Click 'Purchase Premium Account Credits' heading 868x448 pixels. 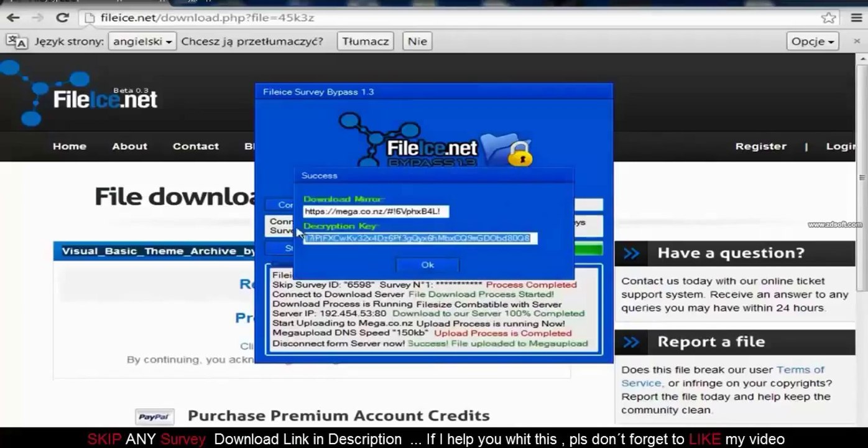[338, 416]
